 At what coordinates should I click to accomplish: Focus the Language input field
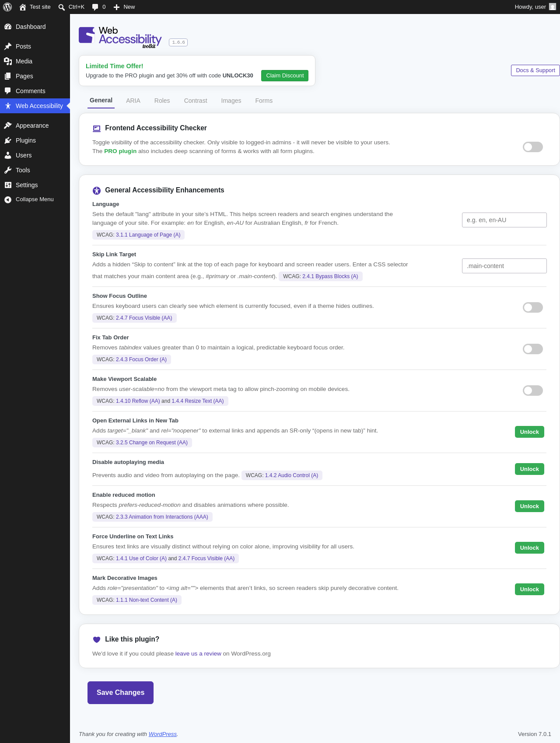(x=504, y=220)
